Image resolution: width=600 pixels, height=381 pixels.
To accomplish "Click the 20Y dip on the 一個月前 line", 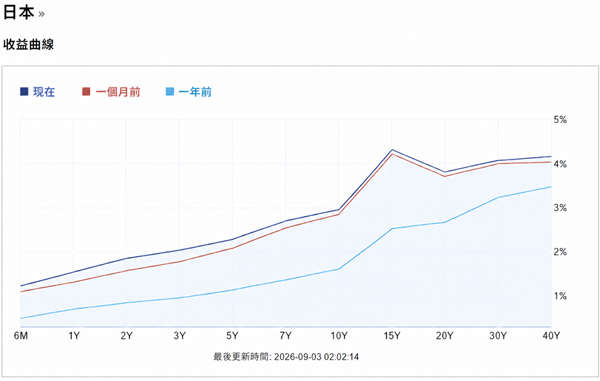I will coord(445,176).
